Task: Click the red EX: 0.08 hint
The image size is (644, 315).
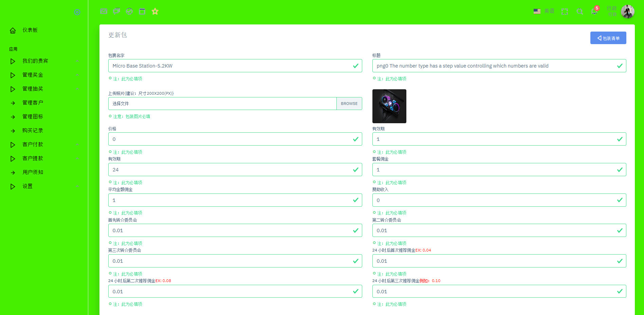Action: tap(163, 281)
